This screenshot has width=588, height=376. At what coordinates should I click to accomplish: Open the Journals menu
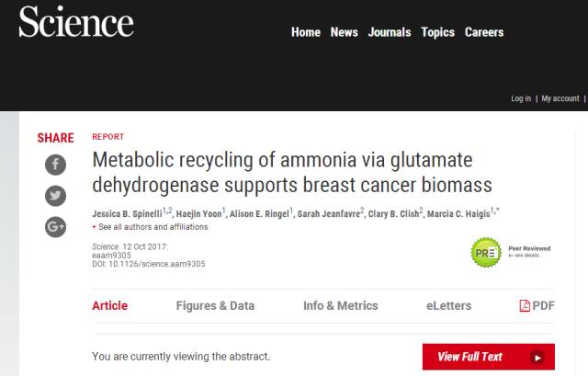390,32
